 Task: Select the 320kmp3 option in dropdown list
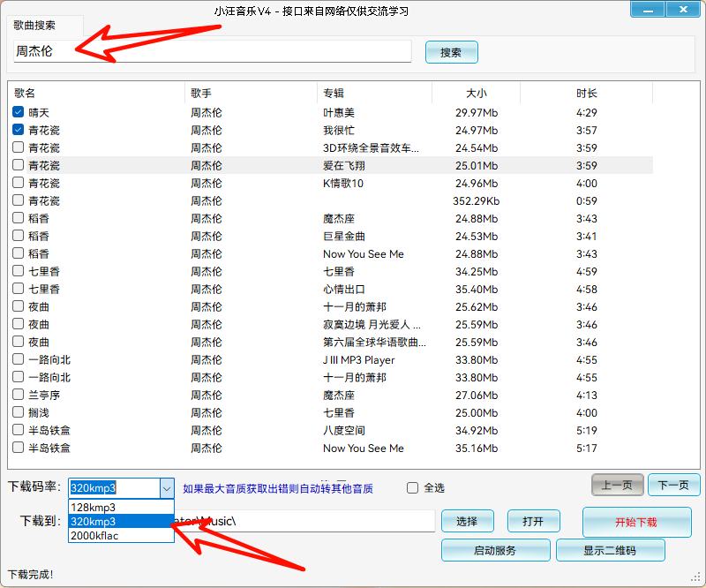[x=94, y=521]
